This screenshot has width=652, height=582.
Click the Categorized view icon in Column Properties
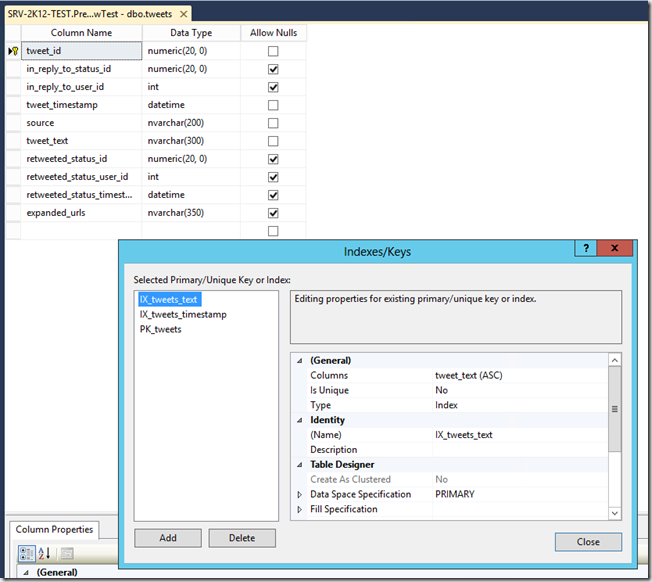click(27, 553)
